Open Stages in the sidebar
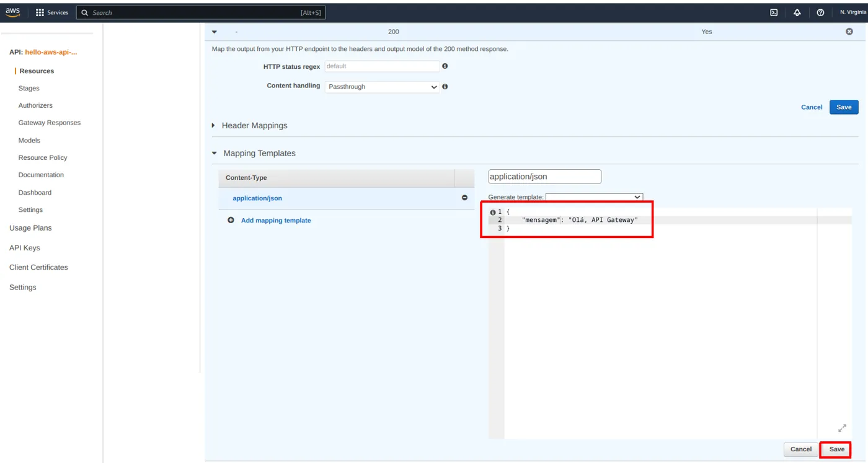The height and width of the screenshot is (463, 868). tap(29, 88)
